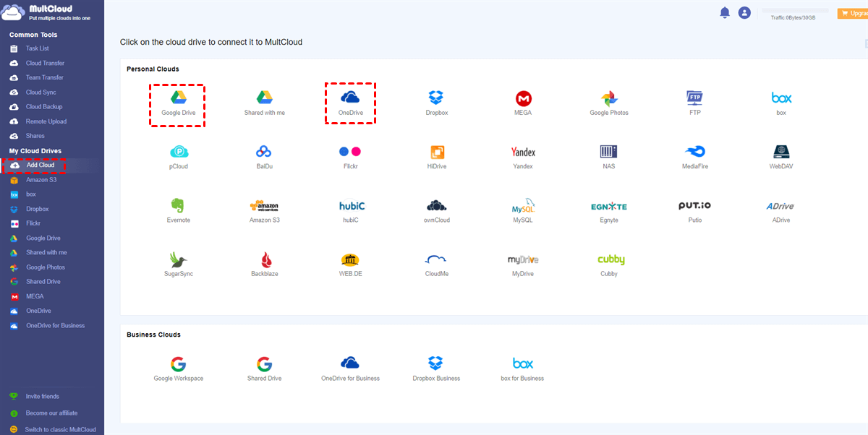Click the Upgrade button
Viewport: 868px width, 435px height.
pyautogui.click(x=853, y=14)
